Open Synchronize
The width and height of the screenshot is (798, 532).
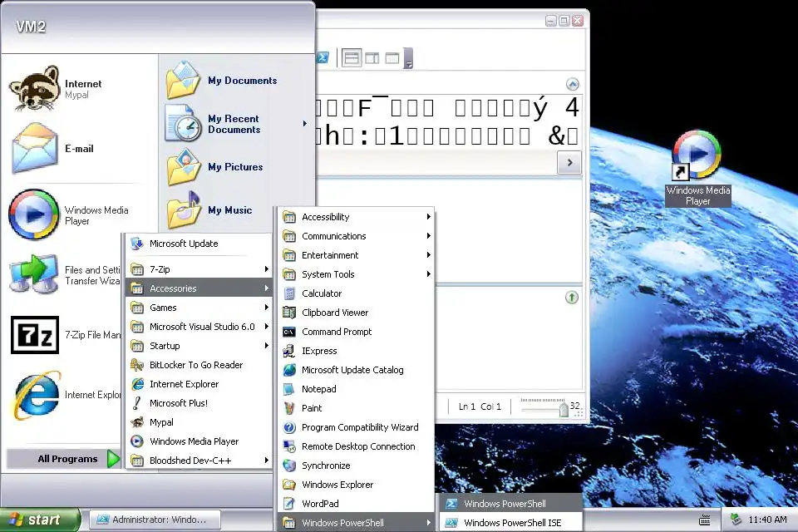(x=357, y=465)
